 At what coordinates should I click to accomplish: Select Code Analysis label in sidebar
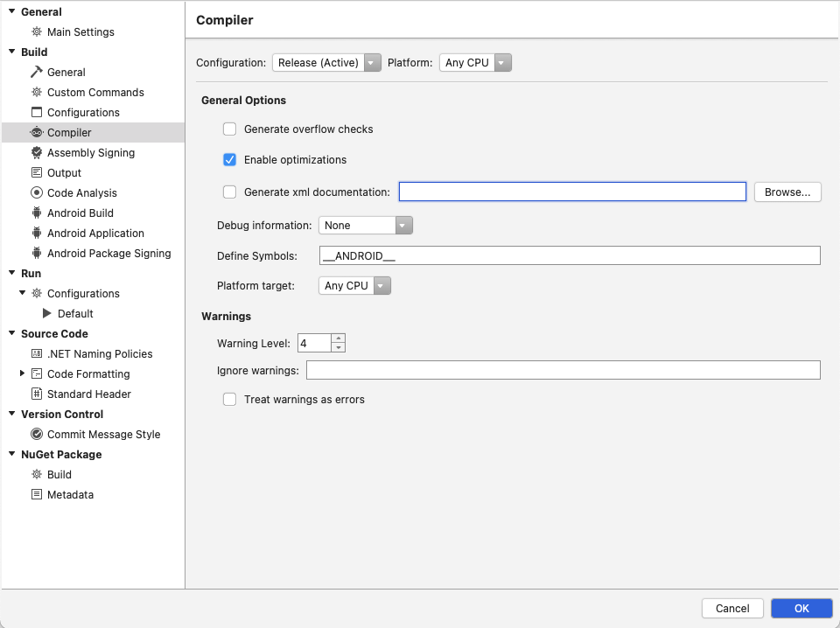[82, 192]
